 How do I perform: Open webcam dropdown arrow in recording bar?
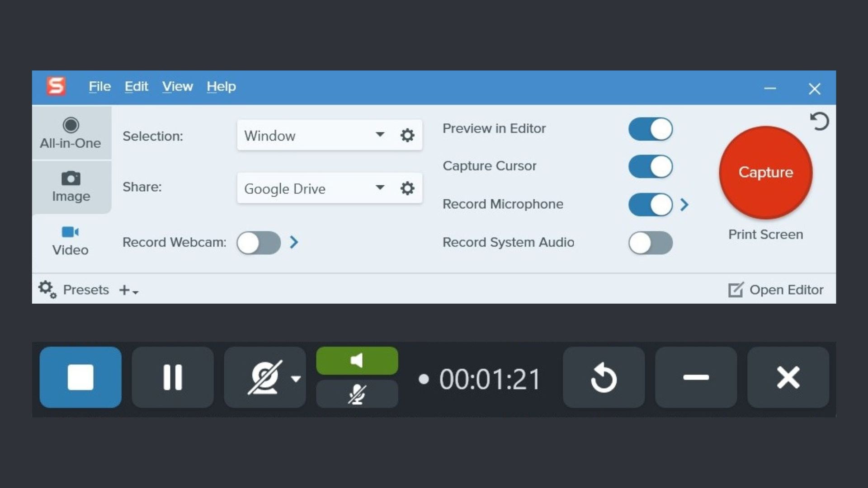[296, 379]
